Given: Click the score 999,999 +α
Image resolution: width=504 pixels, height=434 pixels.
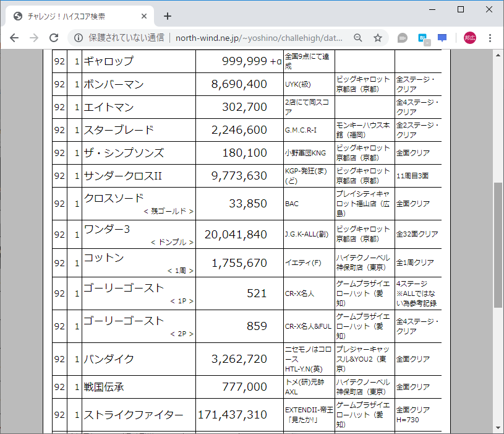Looking at the screenshot, I should coord(252,61).
